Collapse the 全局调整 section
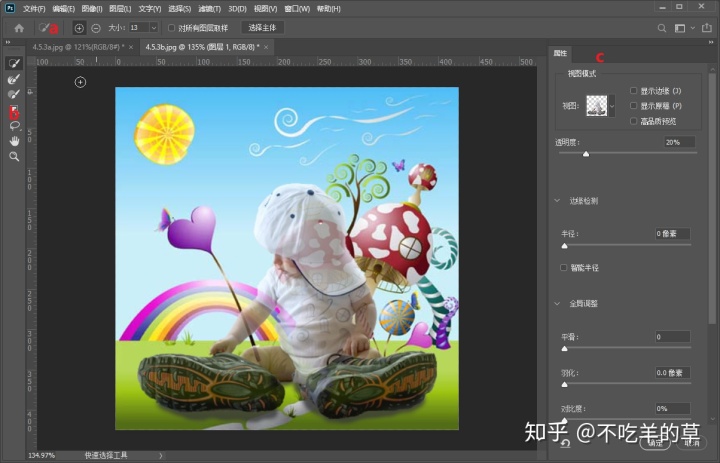This screenshot has height=463, width=720. (557, 304)
